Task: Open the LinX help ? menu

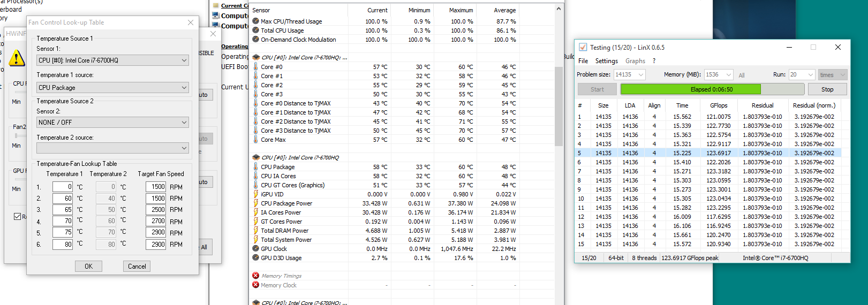Action: point(654,61)
